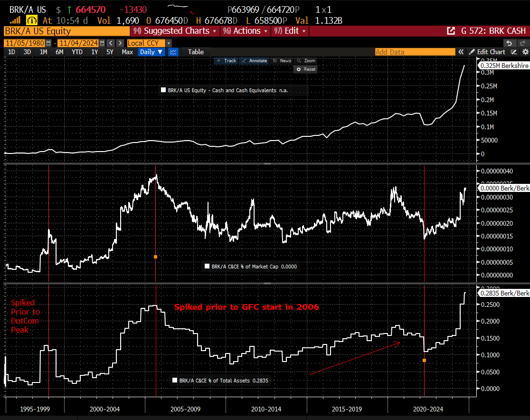Click the Add Data input field
530x420 pixels.
pyautogui.click(x=415, y=52)
